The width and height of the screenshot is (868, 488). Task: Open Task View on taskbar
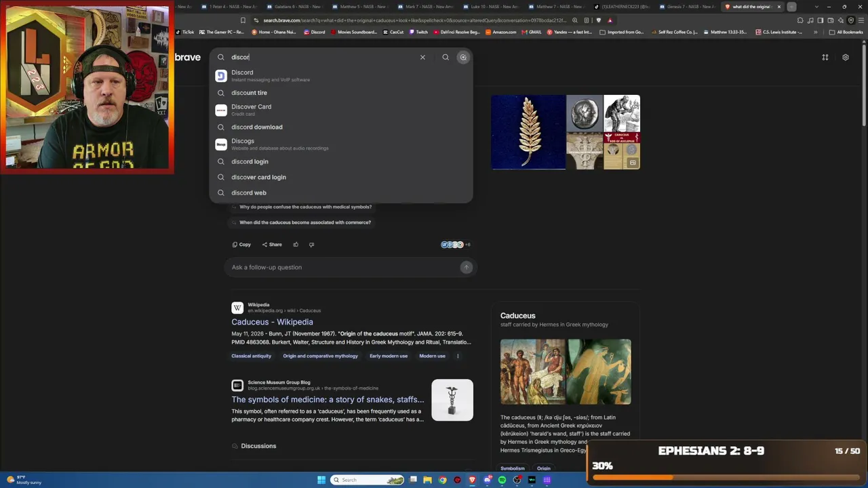[x=413, y=480]
